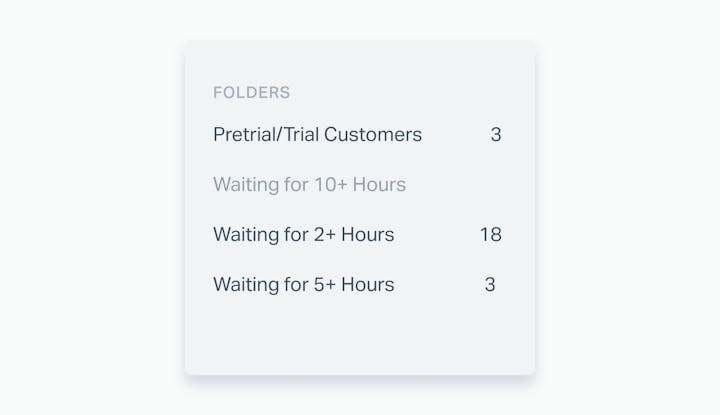Click the last folder in the FOLDERS list

pos(303,285)
